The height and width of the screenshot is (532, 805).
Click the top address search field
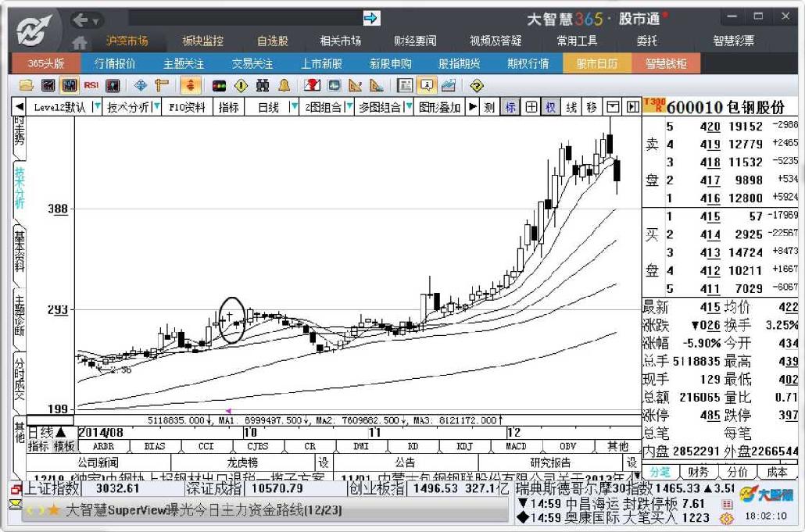click(245, 19)
